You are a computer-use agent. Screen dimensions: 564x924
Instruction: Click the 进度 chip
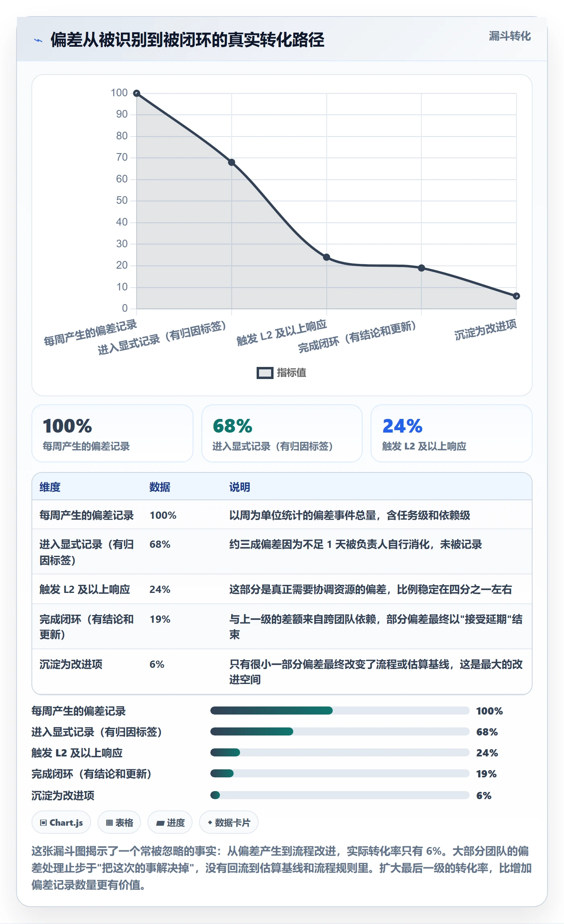pyautogui.click(x=170, y=822)
